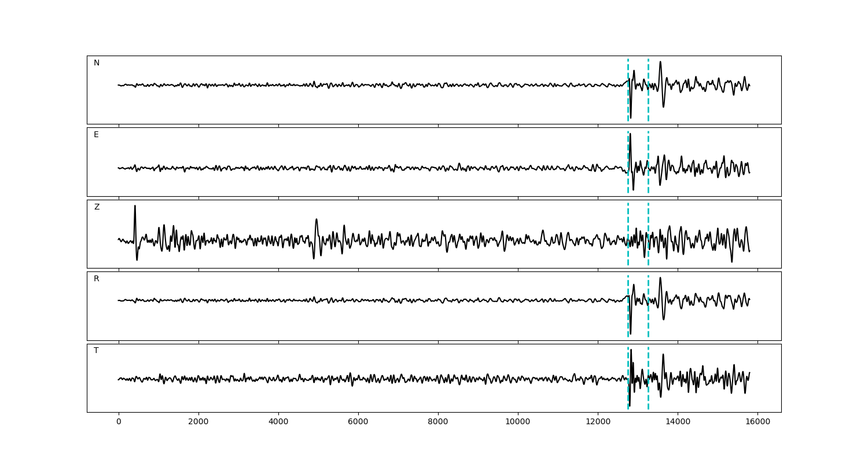Click the x-axis tick label 16000
This screenshot has width=868, height=463.
[x=757, y=422]
